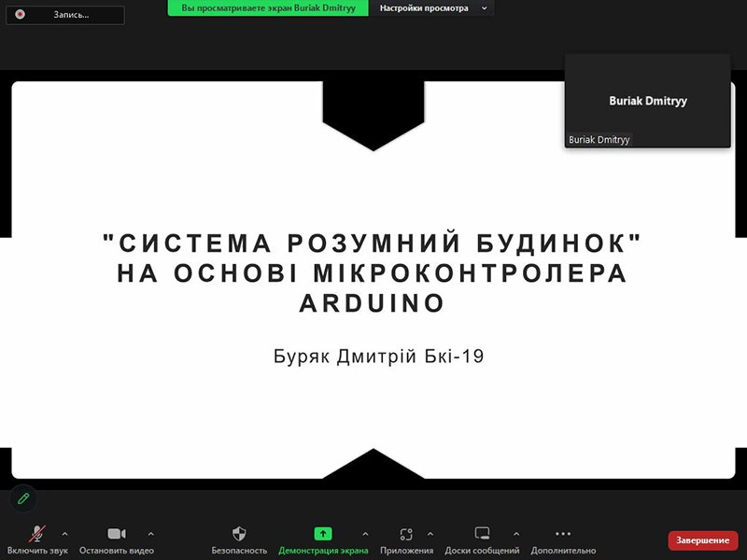747x560 pixels.
Task: Click the slide title text ARDUINO
Action: [x=372, y=302]
